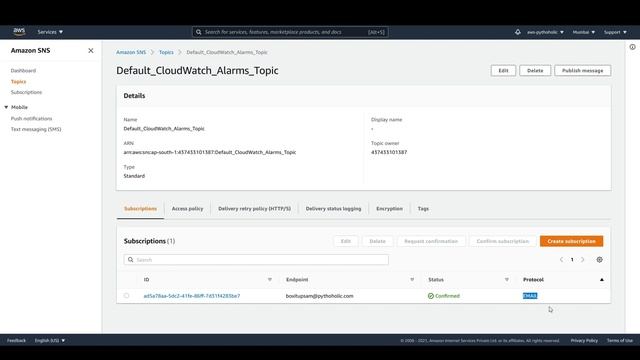640x360 pixels.
Task: Open the Delivery retry policy (HTTP/S) tab
Action: pyautogui.click(x=254, y=209)
